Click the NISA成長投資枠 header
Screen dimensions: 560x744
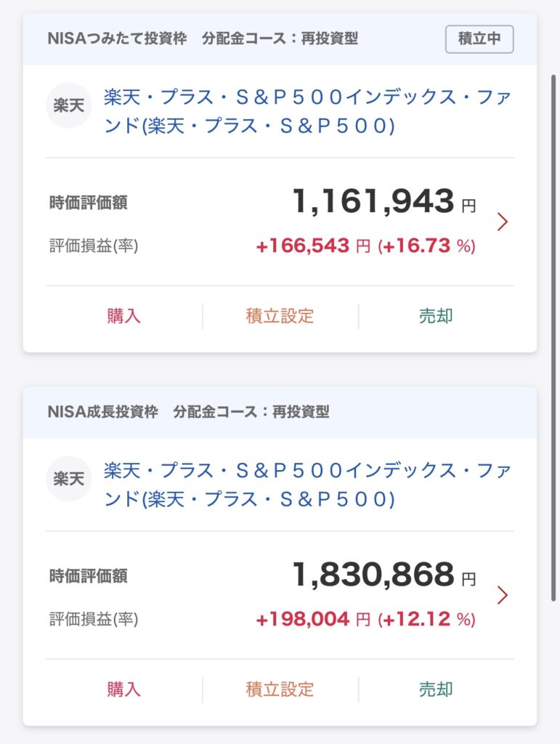pos(102,412)
